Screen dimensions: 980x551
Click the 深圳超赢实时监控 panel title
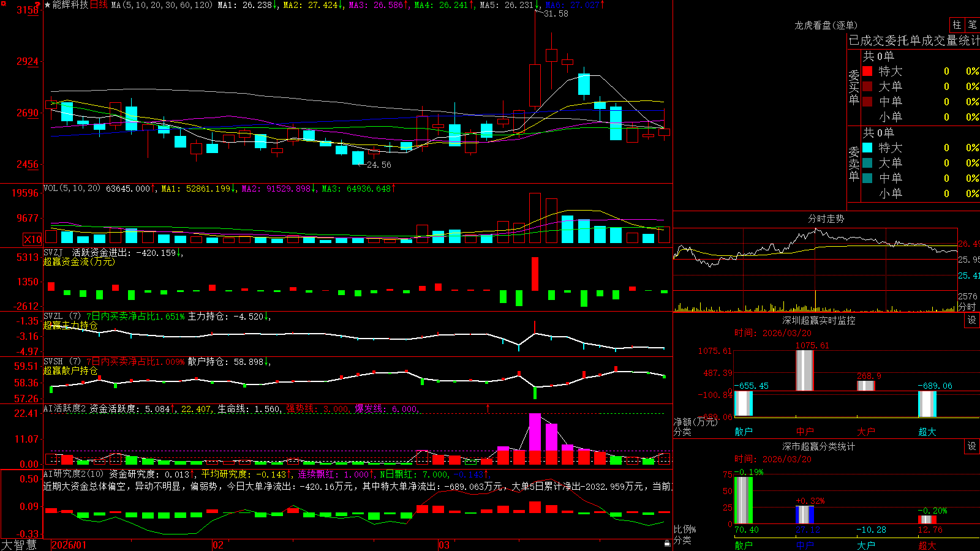819,320
